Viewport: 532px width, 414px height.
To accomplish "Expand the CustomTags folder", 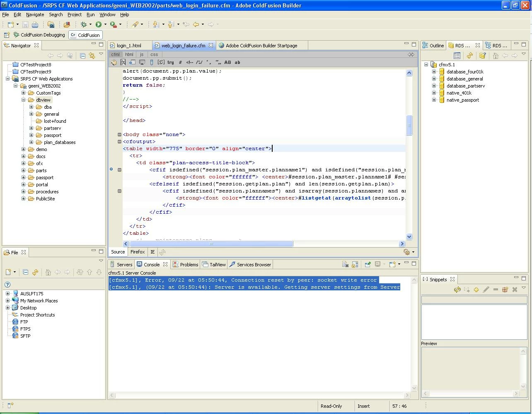I will click(x=23, y=93).
